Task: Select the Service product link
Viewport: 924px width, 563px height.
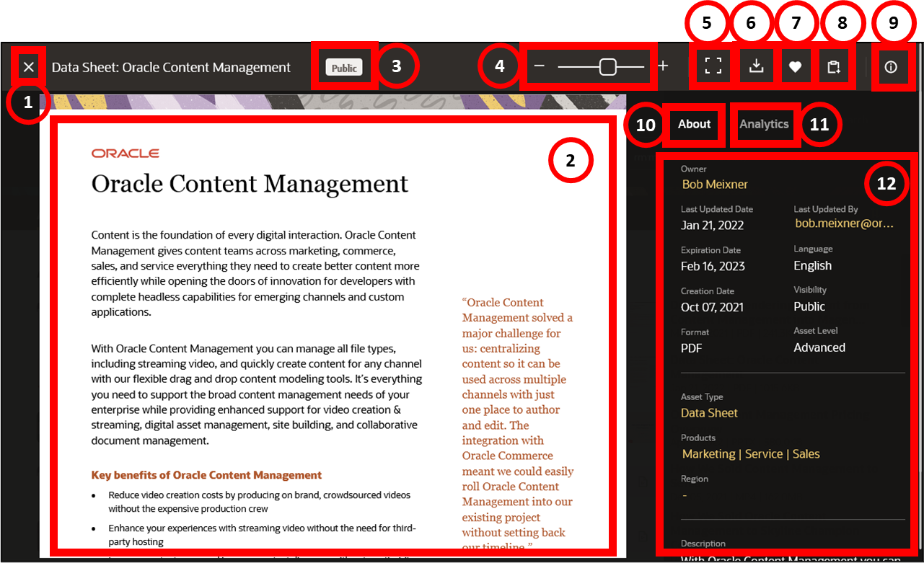Action: coord(765,453)
